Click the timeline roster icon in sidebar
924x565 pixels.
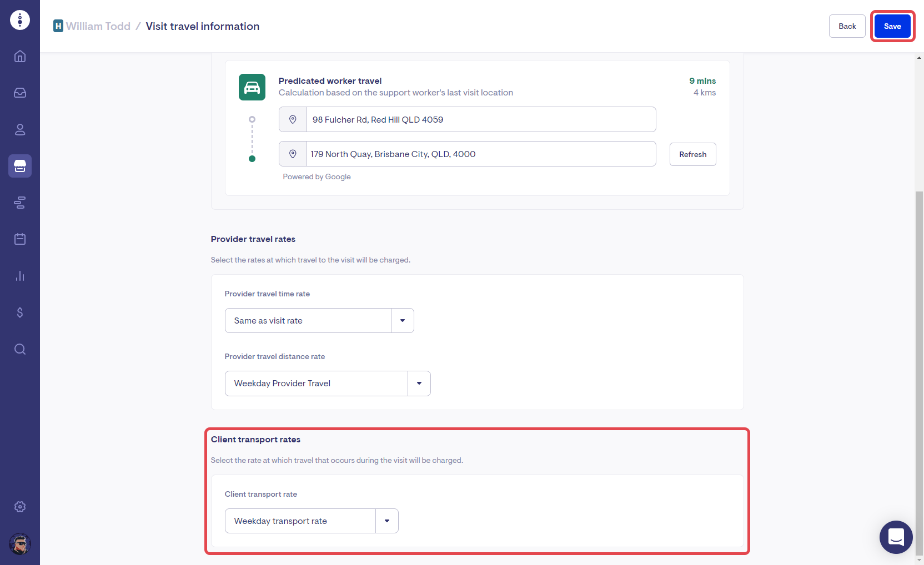click(x=20, y=203)
